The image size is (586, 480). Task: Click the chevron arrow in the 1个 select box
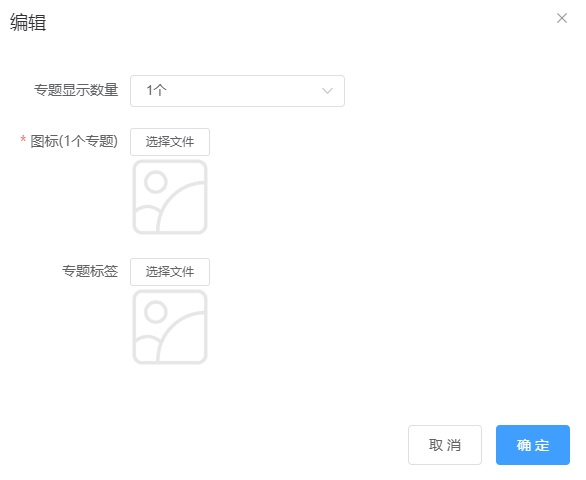[327, 91]
